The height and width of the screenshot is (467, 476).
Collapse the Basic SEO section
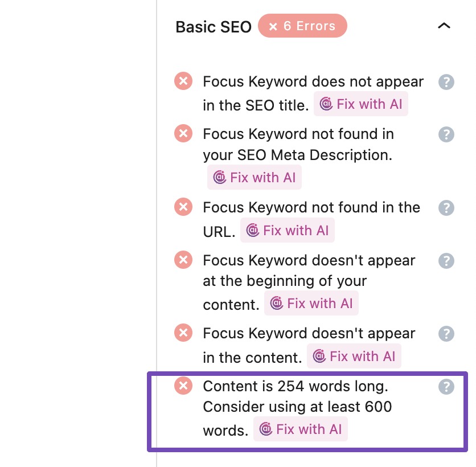(444, 26)
